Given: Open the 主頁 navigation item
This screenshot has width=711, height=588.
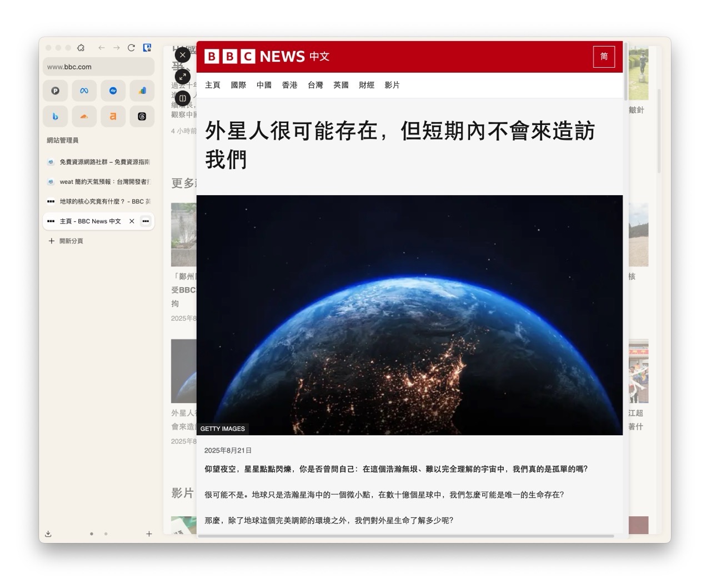Looking at the screenshot, I should coord(213,85).
